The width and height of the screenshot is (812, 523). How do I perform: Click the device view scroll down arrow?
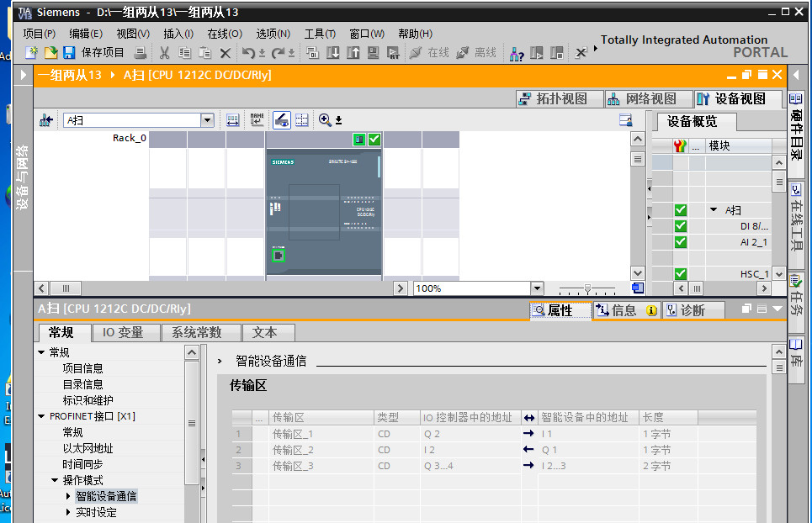(638, 273)
